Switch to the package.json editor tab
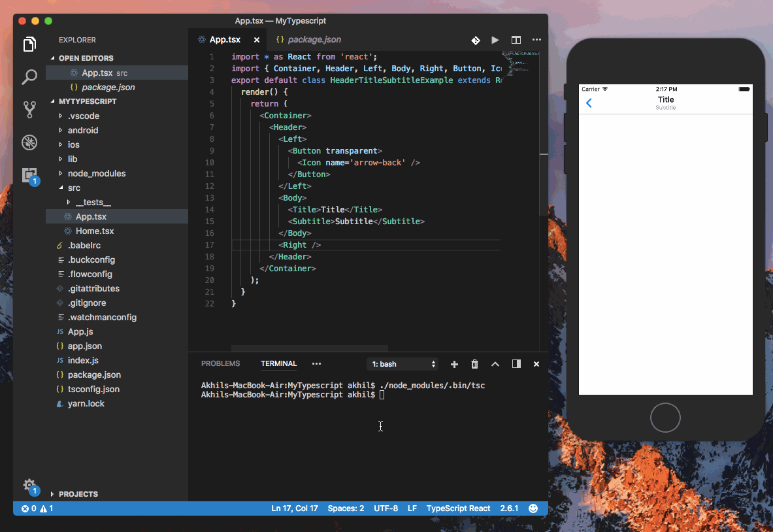Screen dimensions: 773x532 (x=308, y=39)
